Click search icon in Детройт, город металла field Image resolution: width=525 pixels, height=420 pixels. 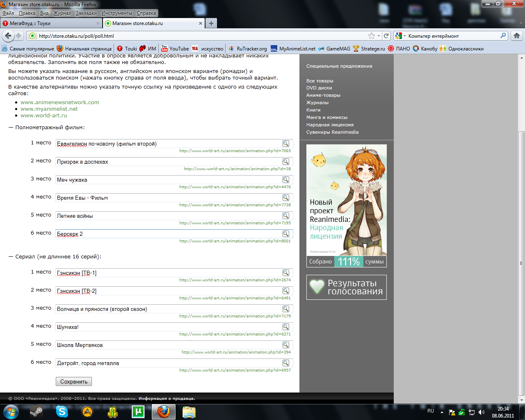(286, 363)
